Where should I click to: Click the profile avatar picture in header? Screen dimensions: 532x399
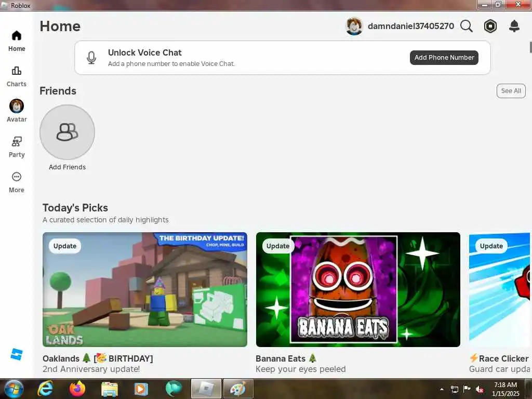(x=354, y=26)
